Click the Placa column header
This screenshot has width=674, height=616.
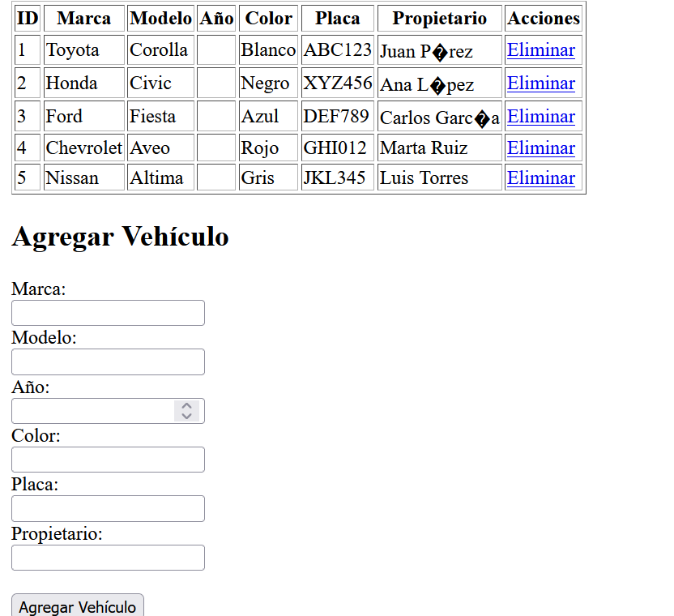[337, 19]
